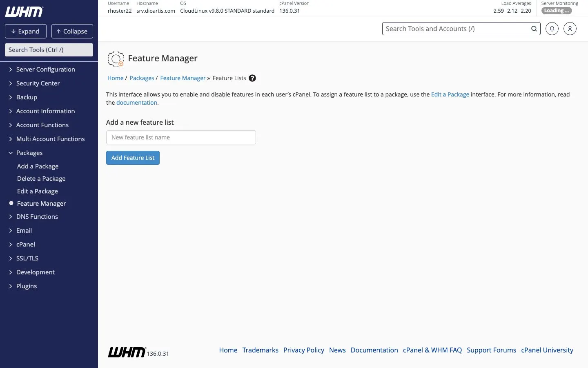The image size is (588, 368).
Task: Click the load average value 2.59
Action: click(499, 11)
